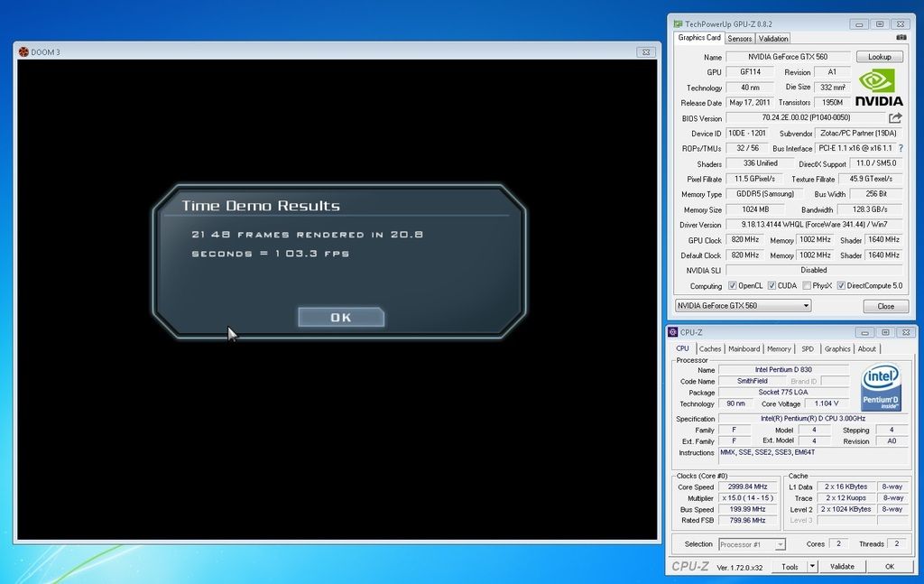This screenshot has width=924, height=584.
Task: Click the Close button at GPU-Z bottom
Action: (x=885, y=306)
